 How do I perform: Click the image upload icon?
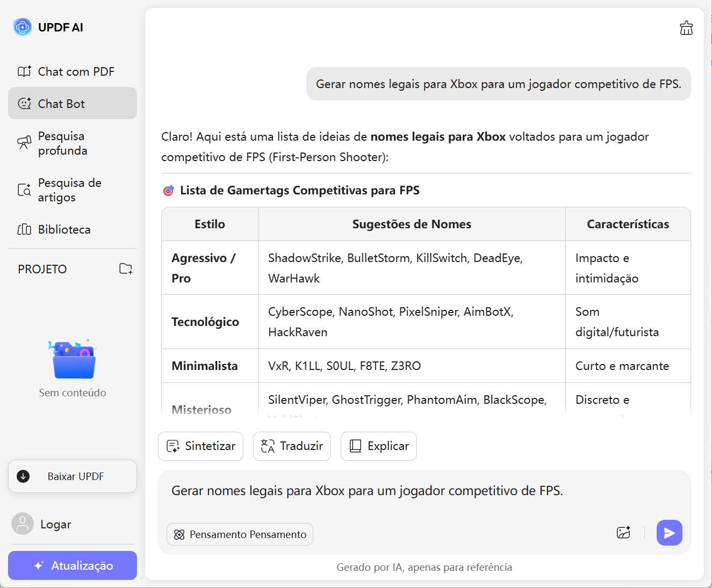pyautogui.click(x=623, y=533)
